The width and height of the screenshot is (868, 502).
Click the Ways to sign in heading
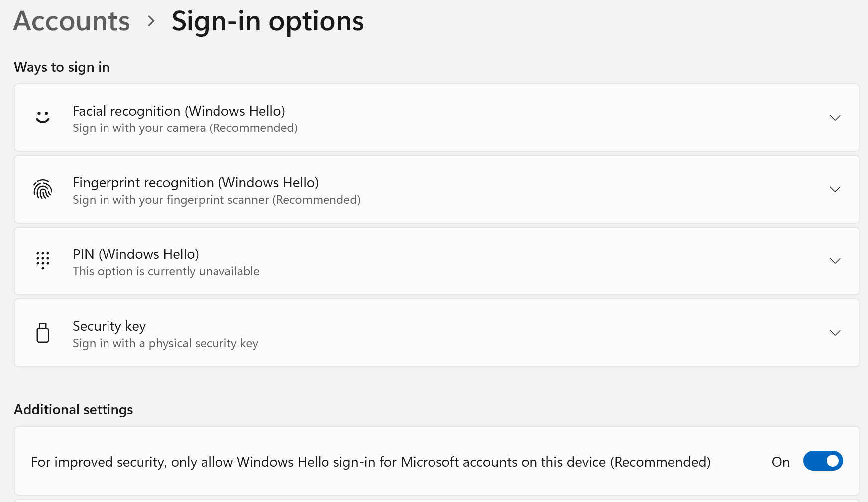pyautogui.click(x=61, y=67)
